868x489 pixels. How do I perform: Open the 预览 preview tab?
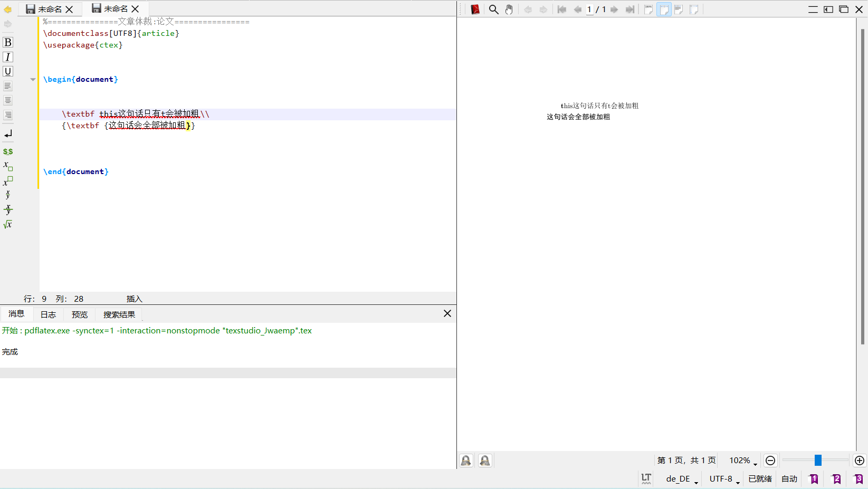80,315
